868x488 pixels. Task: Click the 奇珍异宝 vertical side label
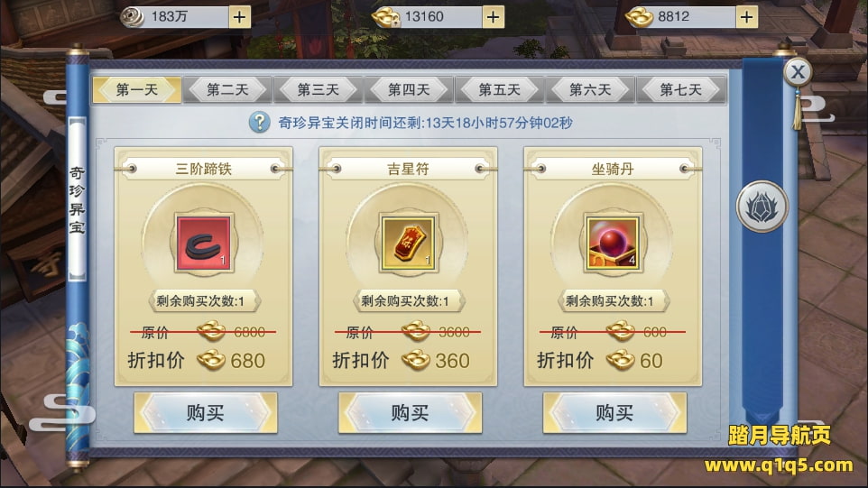(x=77, y=199)
